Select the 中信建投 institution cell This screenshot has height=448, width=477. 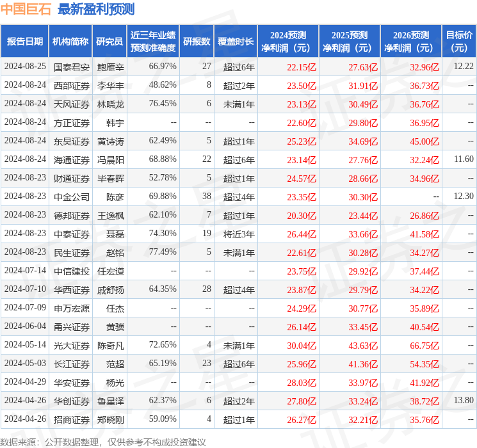72,271
